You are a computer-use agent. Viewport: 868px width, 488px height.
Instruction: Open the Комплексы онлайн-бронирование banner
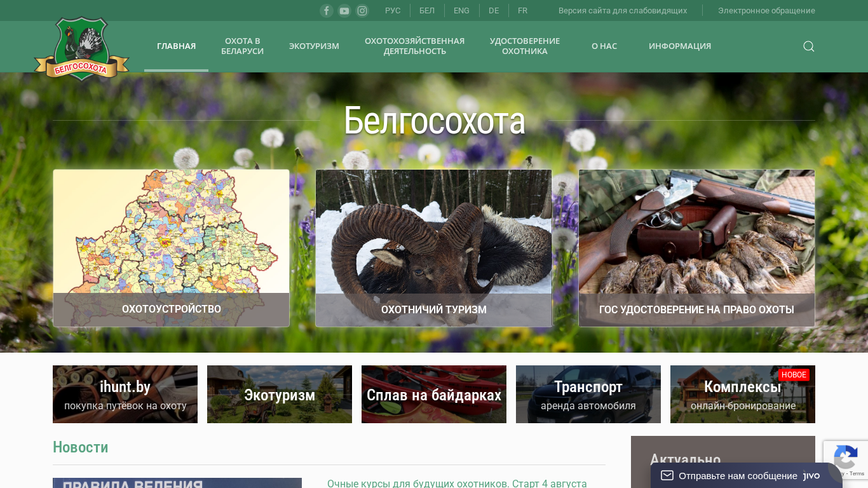[x=743, y=394]
